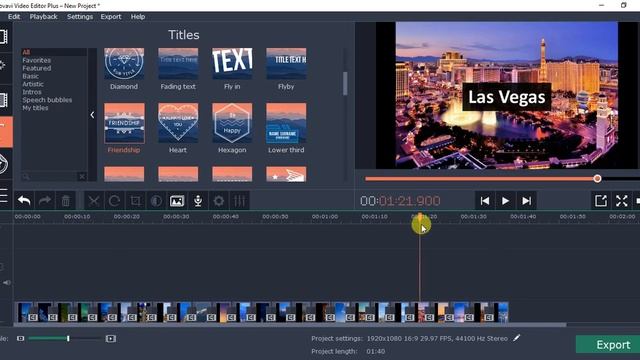Select the Intros category
Image resolution: width=640 pixels, height=360 pixels.
tap(32, 92)
